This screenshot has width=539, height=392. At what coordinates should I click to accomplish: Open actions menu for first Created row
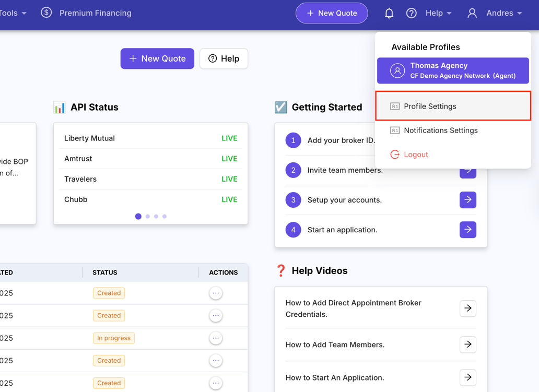pyautogui.click(x=216, y=293)
